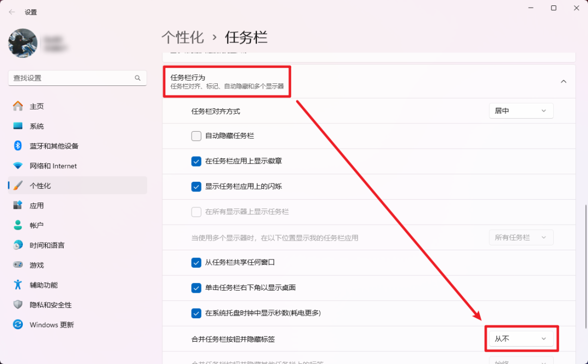Collapse the 任务栏行为 section
Screen dimensions: 588x364
tap(563, 81)
